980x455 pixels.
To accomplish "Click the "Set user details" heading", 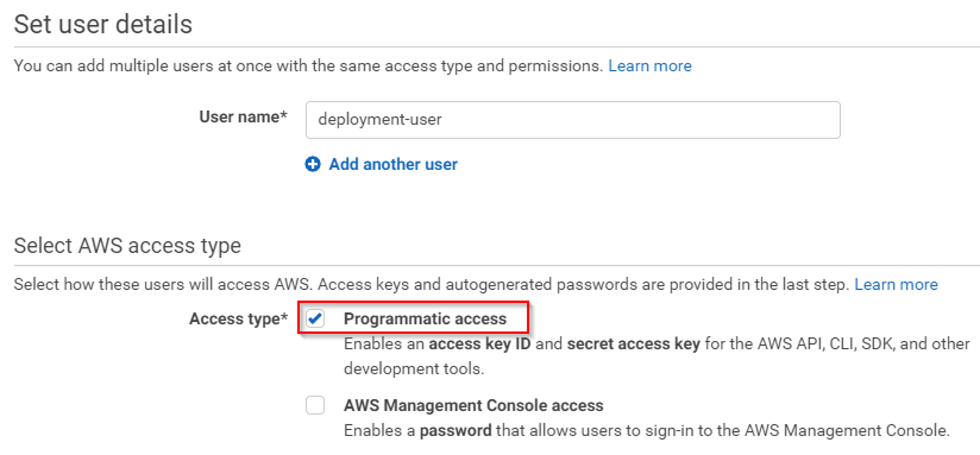I will click(103, 24).
